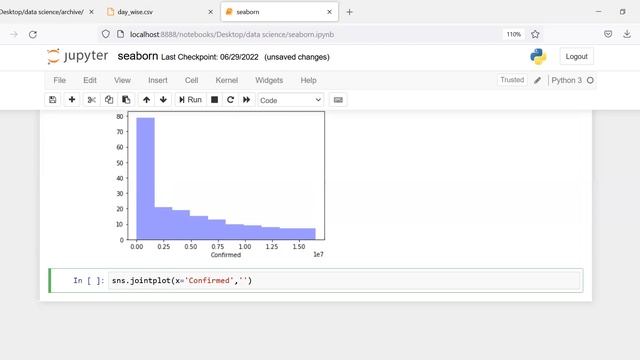Open the View menu
Viewport: 640px width, 360px height.
click(122, 80)
